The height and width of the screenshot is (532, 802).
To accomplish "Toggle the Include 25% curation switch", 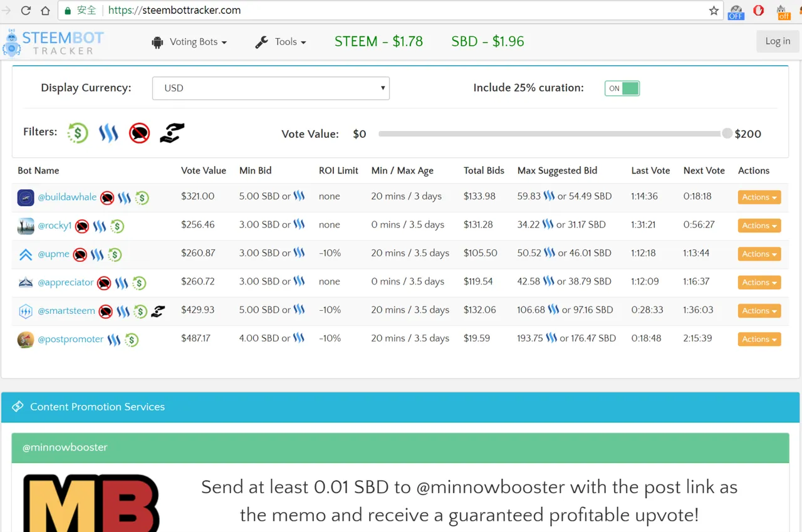I will pos(622,88).
